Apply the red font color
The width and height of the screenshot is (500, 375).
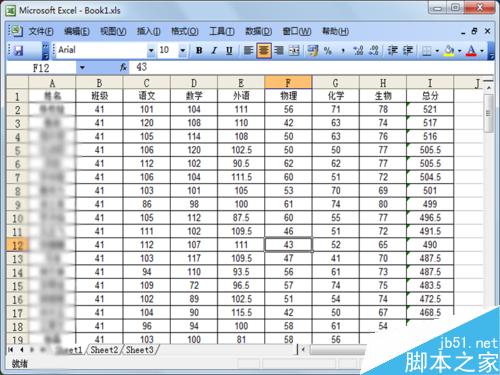coord(471,51)
